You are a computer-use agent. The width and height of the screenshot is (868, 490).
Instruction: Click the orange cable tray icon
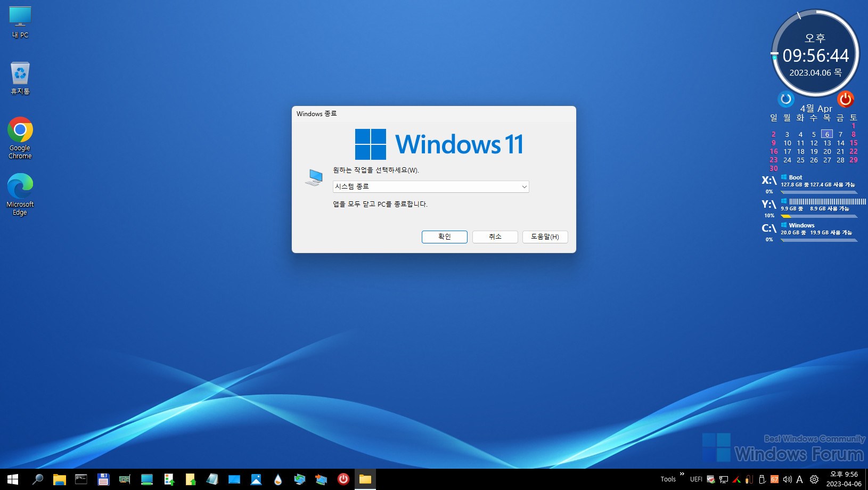[x=749, y=479]
